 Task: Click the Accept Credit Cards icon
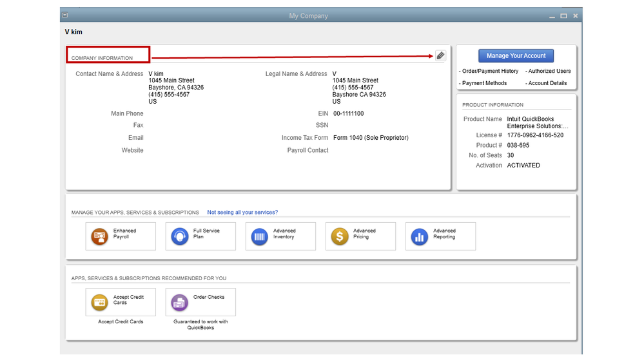point(99,303)
